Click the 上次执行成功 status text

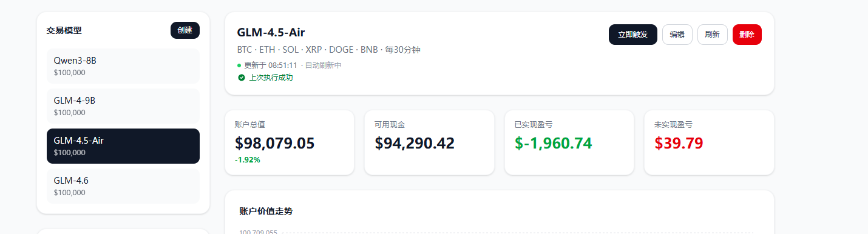click(x=271, y=78)
